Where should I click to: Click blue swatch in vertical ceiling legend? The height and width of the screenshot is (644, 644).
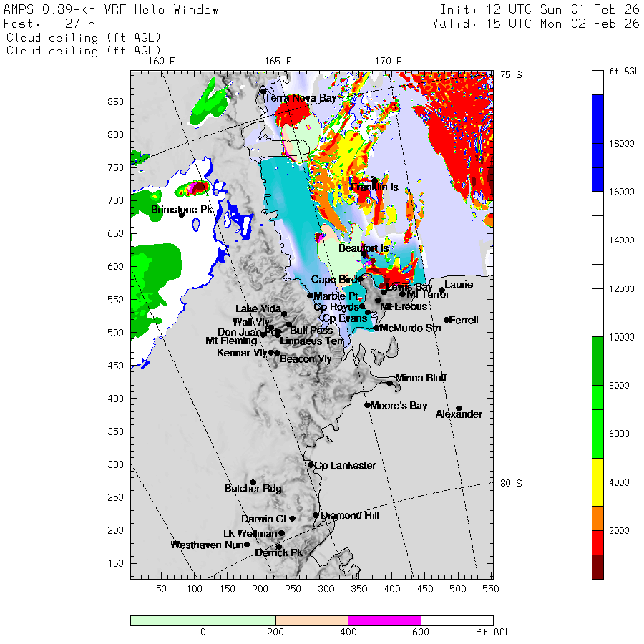pyautogui.click(x=597, y=143)
